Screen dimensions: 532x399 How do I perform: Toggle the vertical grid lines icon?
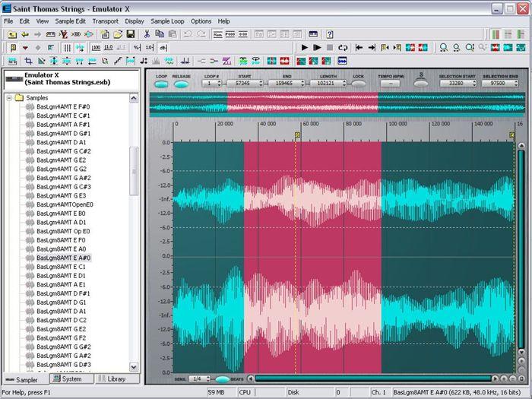(68, 47)
